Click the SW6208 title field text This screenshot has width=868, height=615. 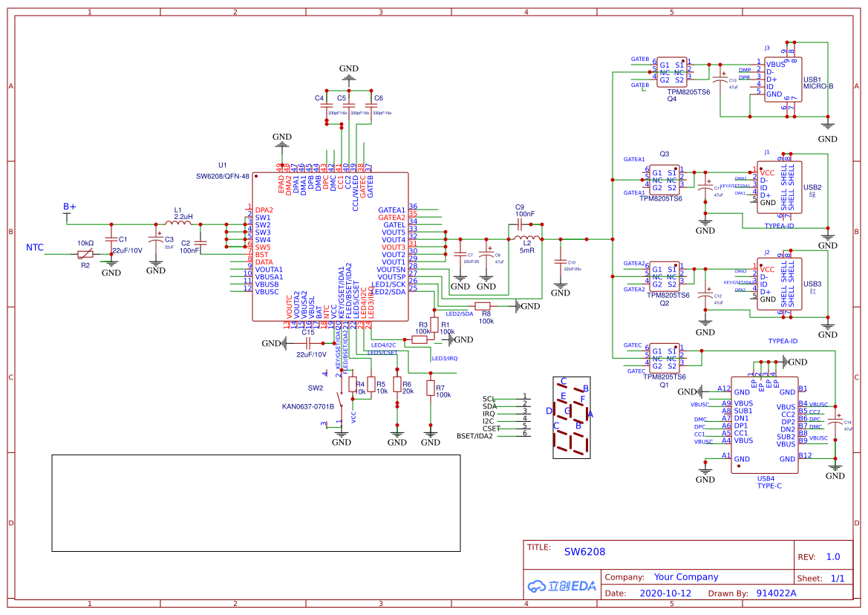584,552
